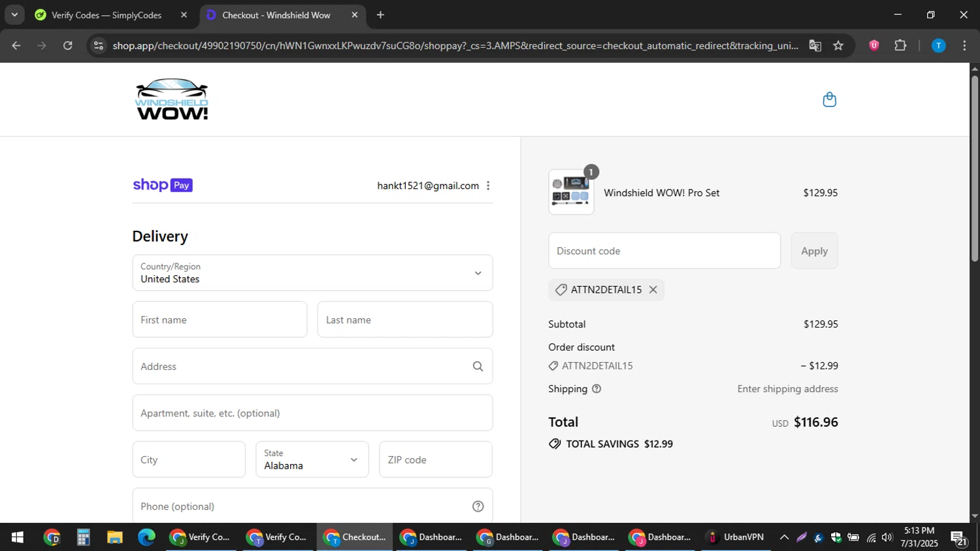The height and width of the screenshot is (551, 980).
Task: Click the shipping info question mark icon
Action: pos(596,389)
